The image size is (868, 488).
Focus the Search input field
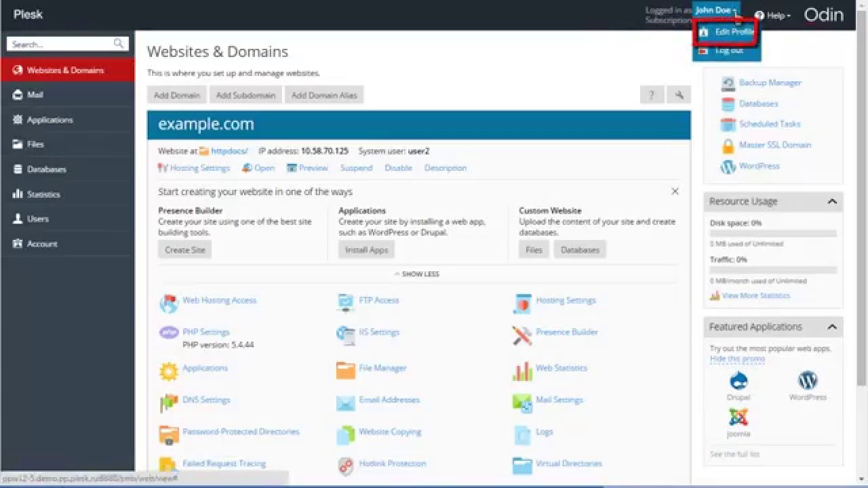(67, 44)
